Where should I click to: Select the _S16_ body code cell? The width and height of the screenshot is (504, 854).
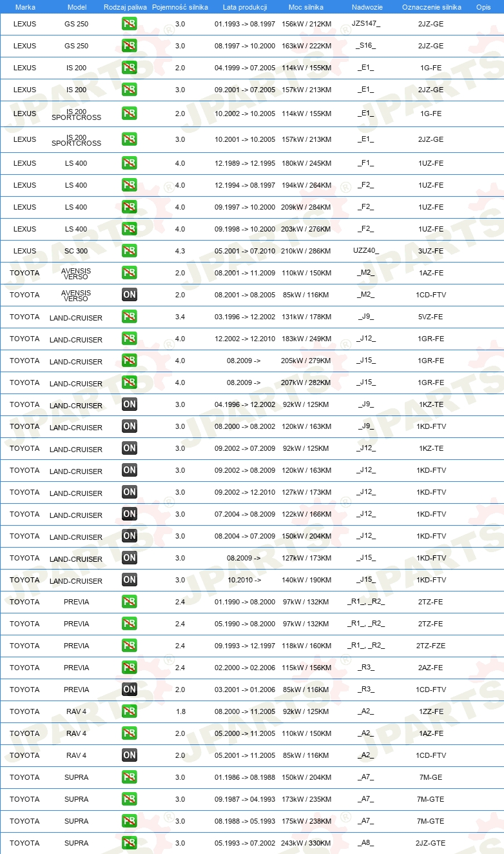click(365, 46)
